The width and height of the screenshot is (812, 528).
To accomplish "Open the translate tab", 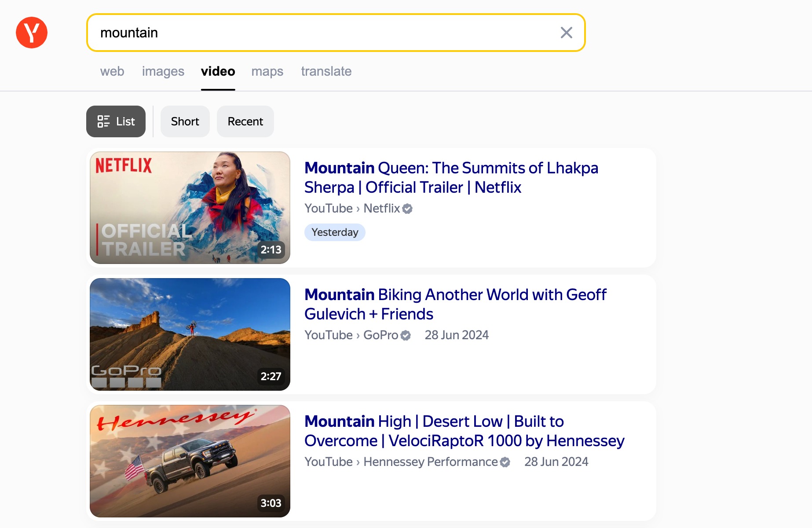I will (x=326, y=71).
